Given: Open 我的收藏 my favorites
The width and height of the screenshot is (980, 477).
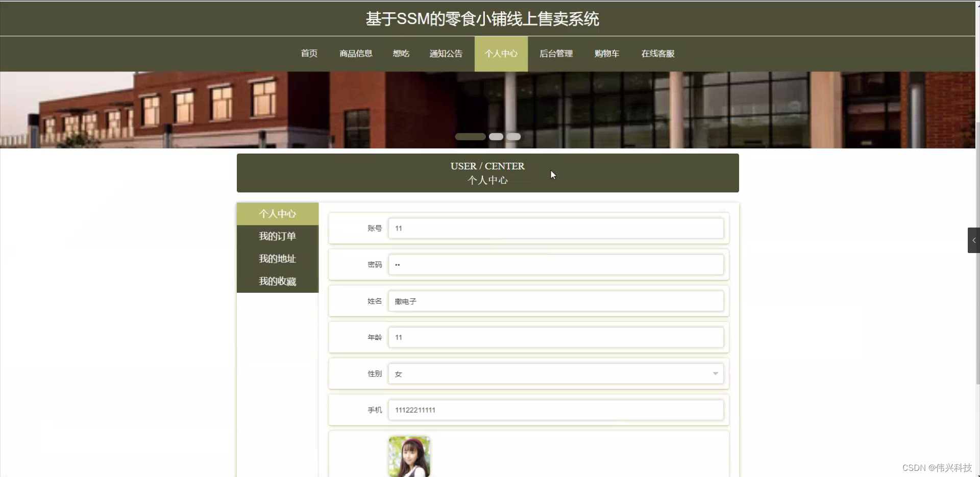Looking at the screenshot, I should point(277,281).
